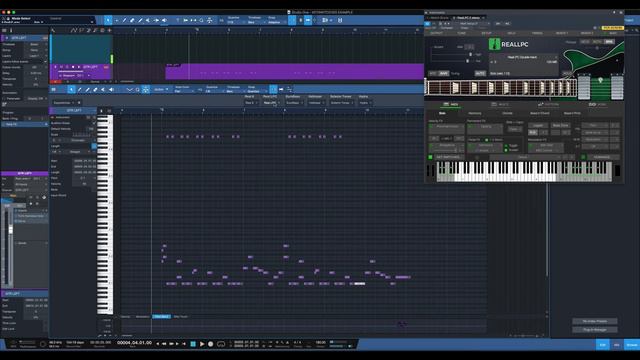Open the editor Snap dropdown
This screenshot has height=360, width=640.
tap(257, 91)
